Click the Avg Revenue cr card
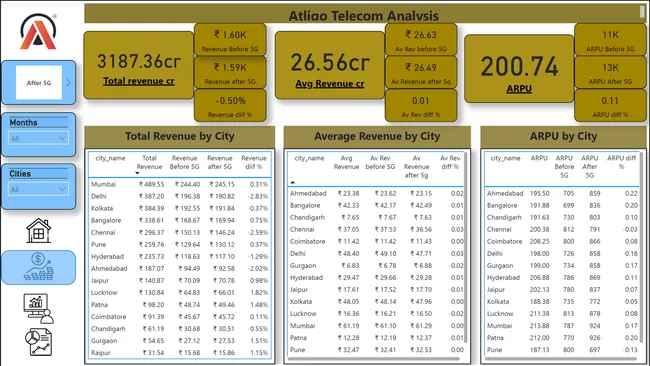 coord(330,65)
